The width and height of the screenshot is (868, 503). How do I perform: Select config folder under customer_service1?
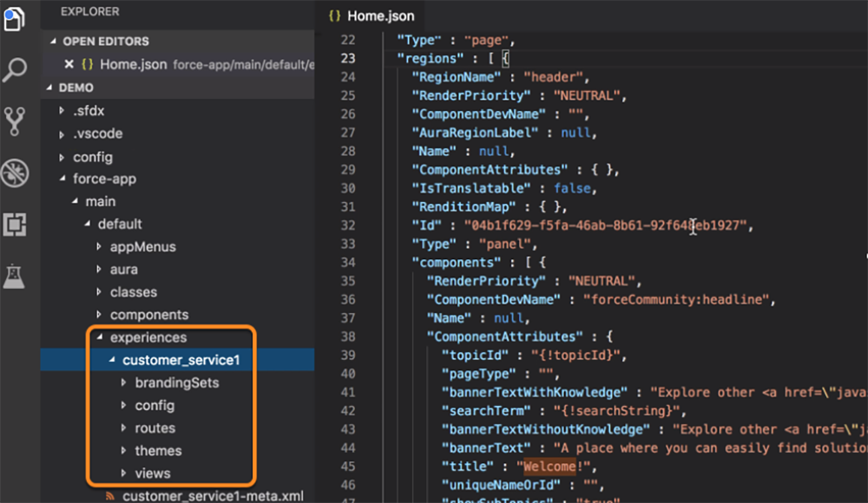tap(155, 406)
